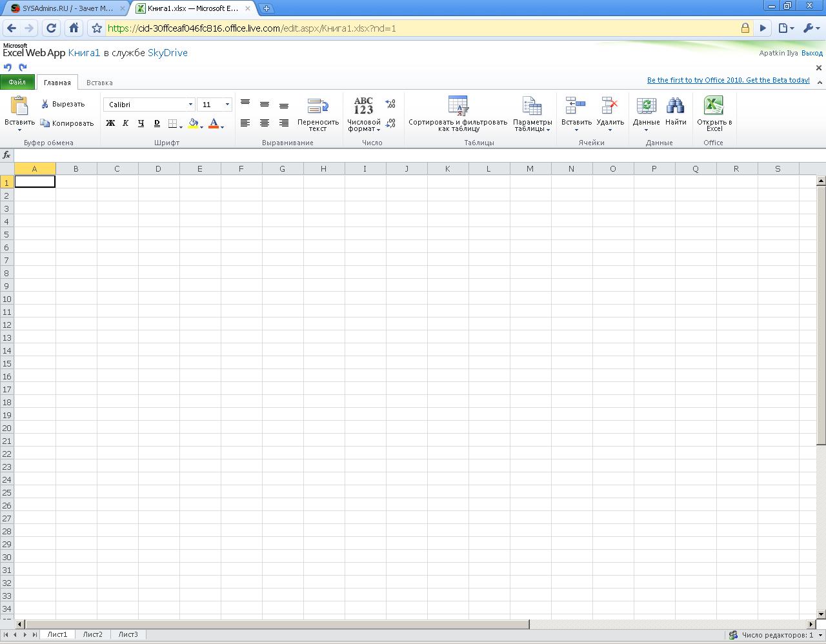Open the Книга1 workbook name link

pos(84,53)
